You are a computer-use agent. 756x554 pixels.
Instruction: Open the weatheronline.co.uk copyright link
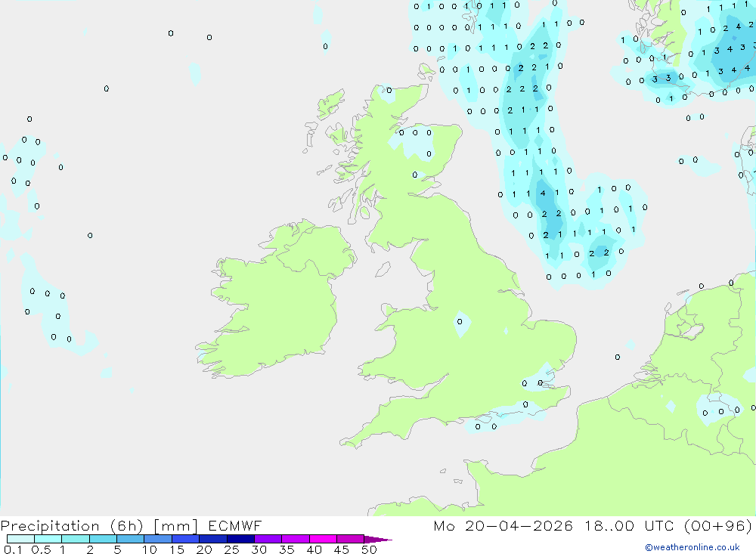[692, 547]
